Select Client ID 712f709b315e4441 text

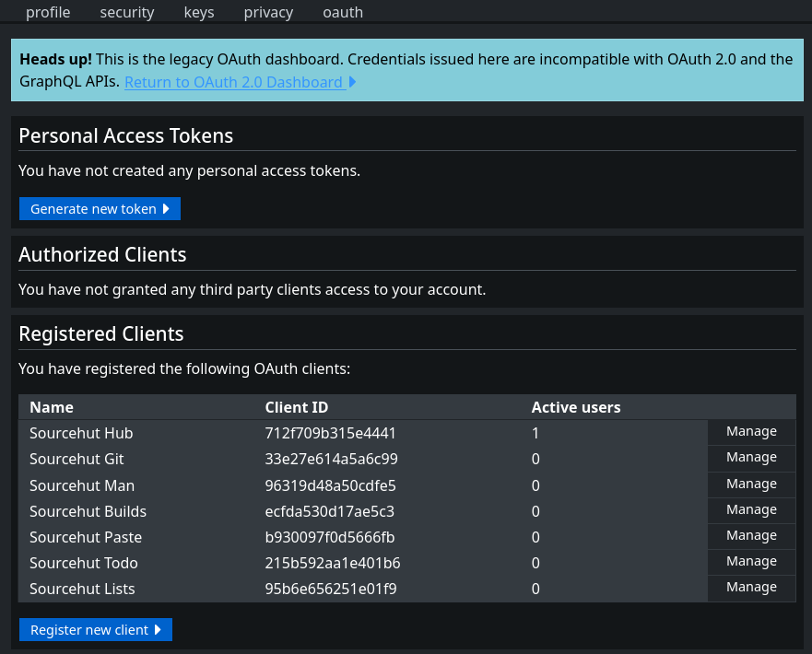pyautogui.click(x=330, y=433)
